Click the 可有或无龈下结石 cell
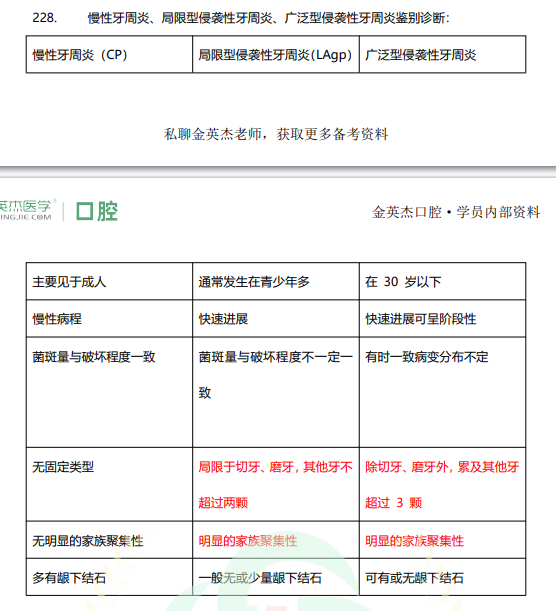Screen dimensions: 556x611 442,577
